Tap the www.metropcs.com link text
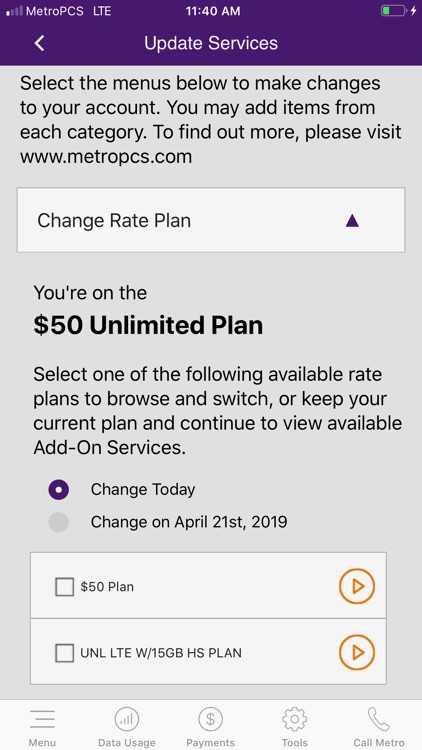 coord(106,156)
